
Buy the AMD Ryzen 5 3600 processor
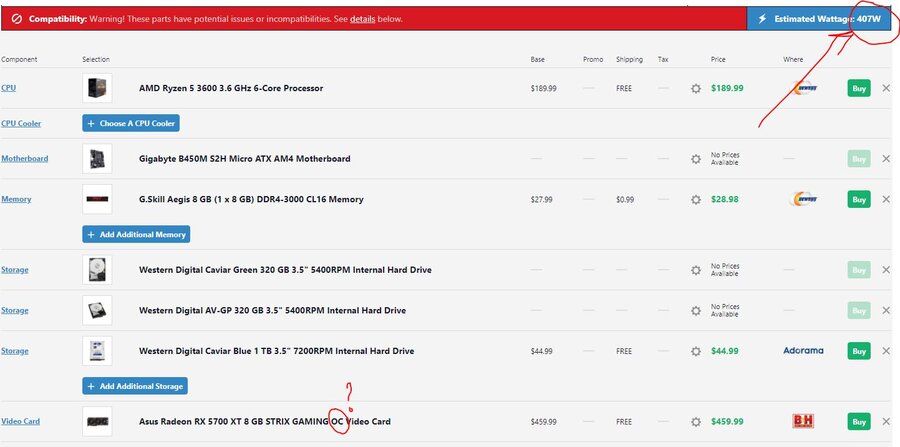[x=859, y=88]
